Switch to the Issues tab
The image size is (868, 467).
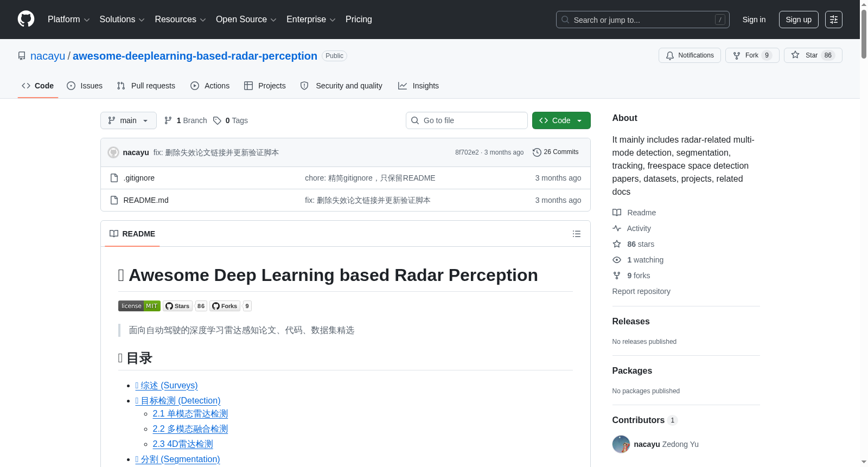[x=85, y=86]
